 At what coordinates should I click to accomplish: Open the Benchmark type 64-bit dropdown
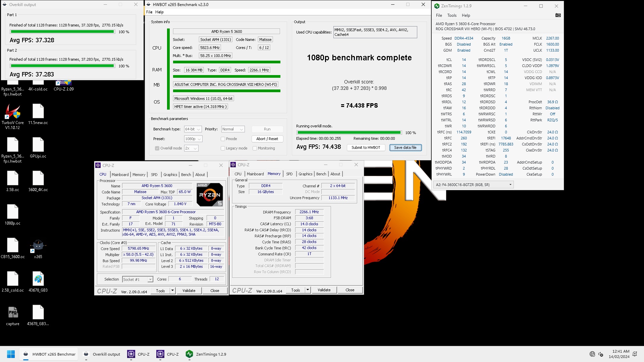click(193, 129)
